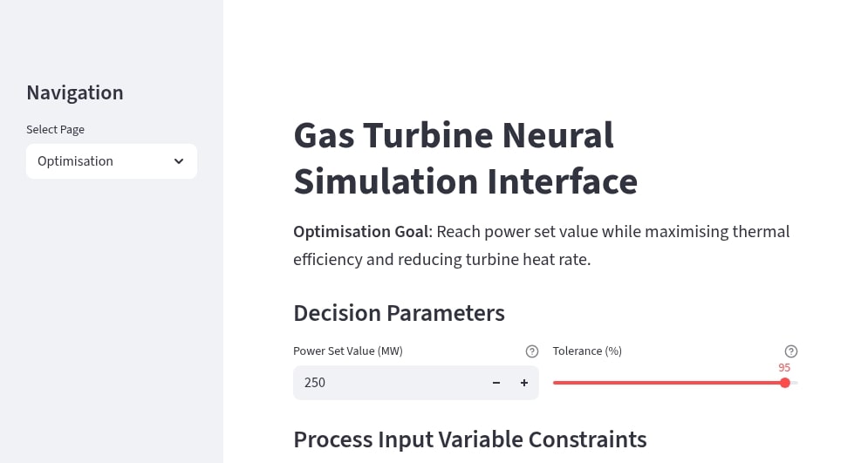
Task: Click the grey end of the Tolerance track
Action: click(x=795, y=383)
